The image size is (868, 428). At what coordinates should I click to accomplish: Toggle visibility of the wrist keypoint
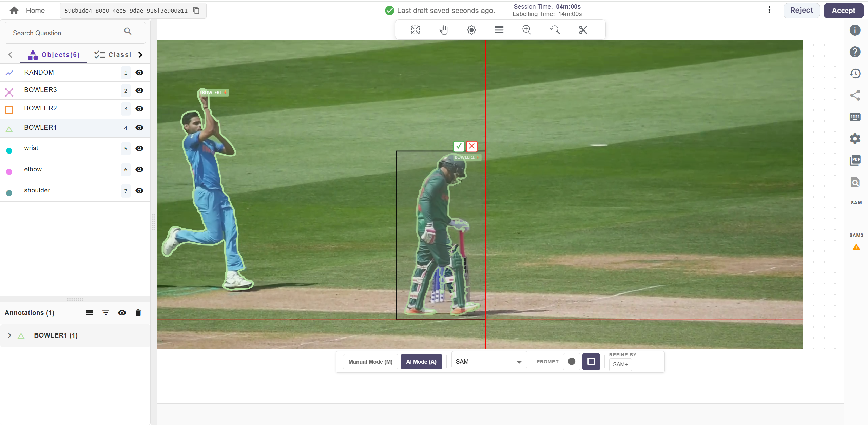[139, 148]
